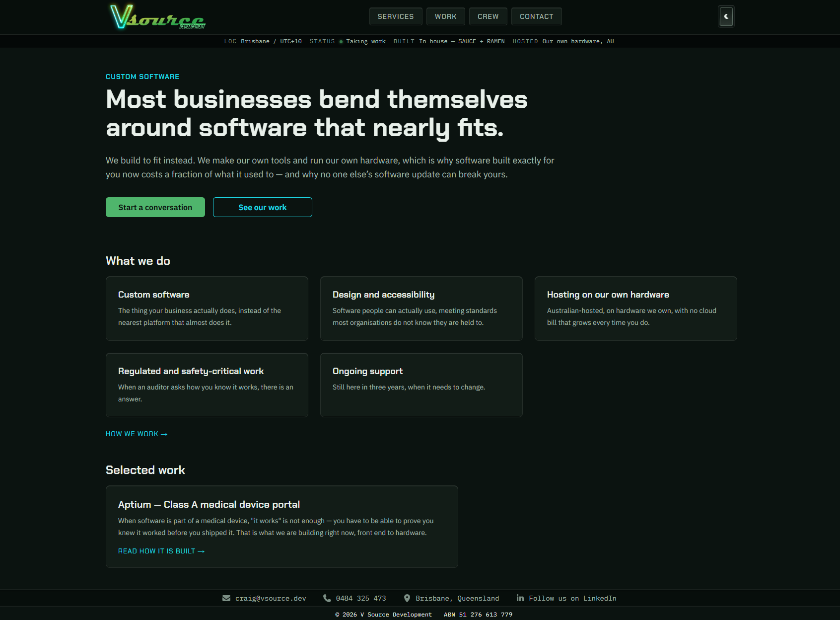The height and width of the screenshot is (620, 840).
Task: Click the phone icon in footer
Action: (327, 598)
